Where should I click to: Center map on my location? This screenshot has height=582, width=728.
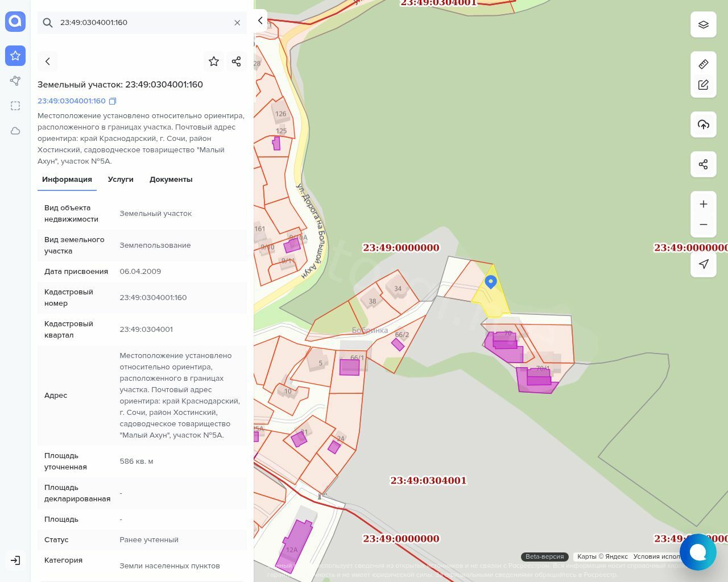tap(703, 264)
